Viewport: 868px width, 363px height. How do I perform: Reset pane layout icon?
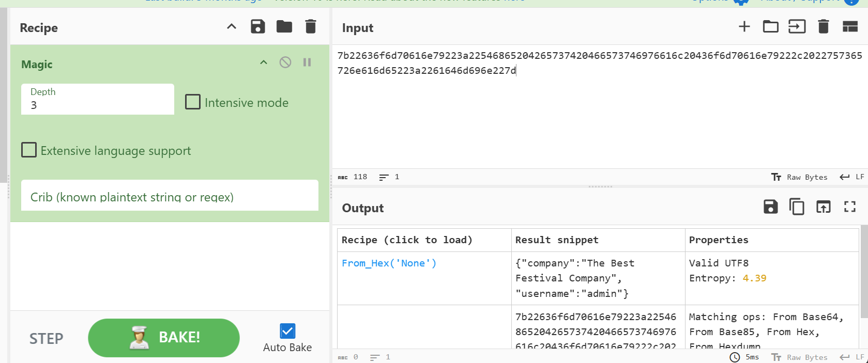[850, 27]
